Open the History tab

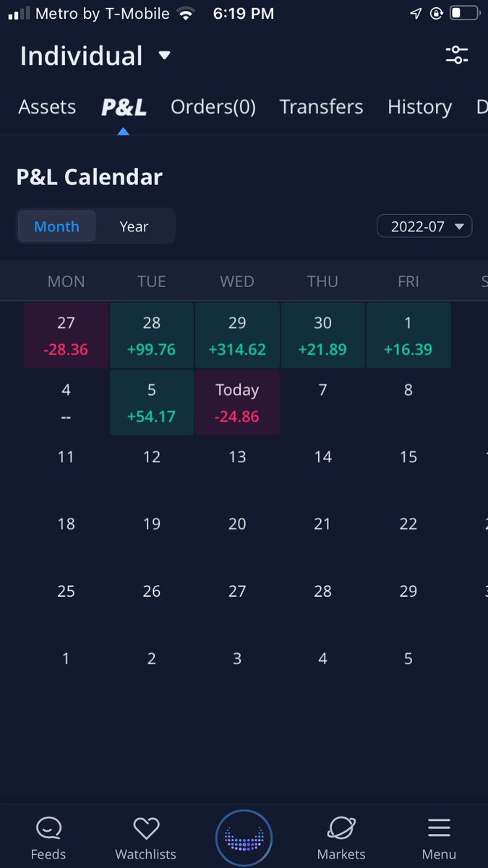(x=419, y=107)
